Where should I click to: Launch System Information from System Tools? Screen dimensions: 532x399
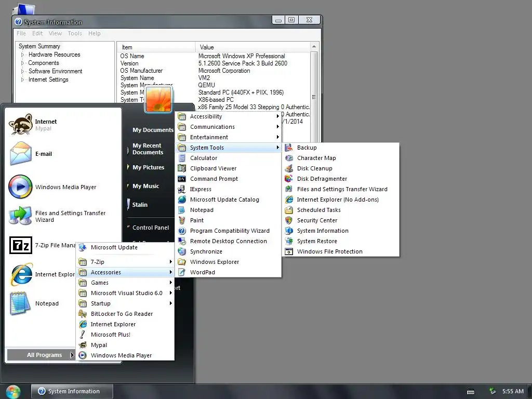(342, 231)
